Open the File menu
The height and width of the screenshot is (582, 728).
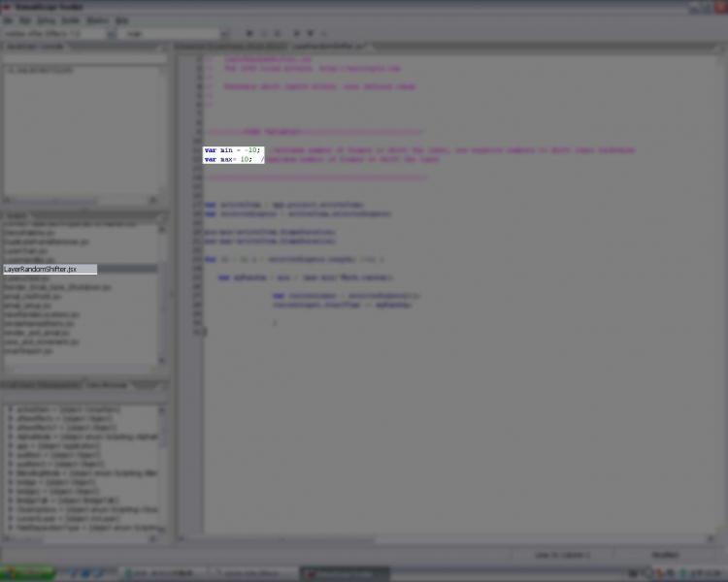click(10, 19)
